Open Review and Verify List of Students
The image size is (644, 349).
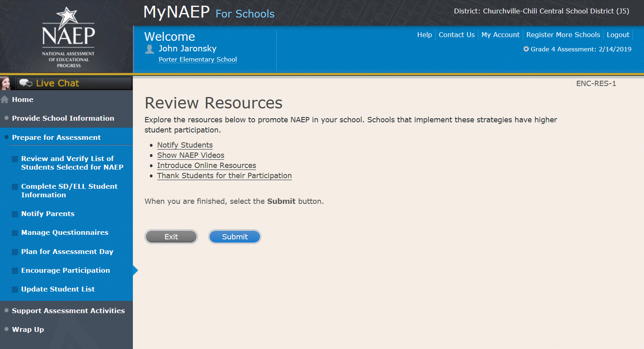[72, 163]
